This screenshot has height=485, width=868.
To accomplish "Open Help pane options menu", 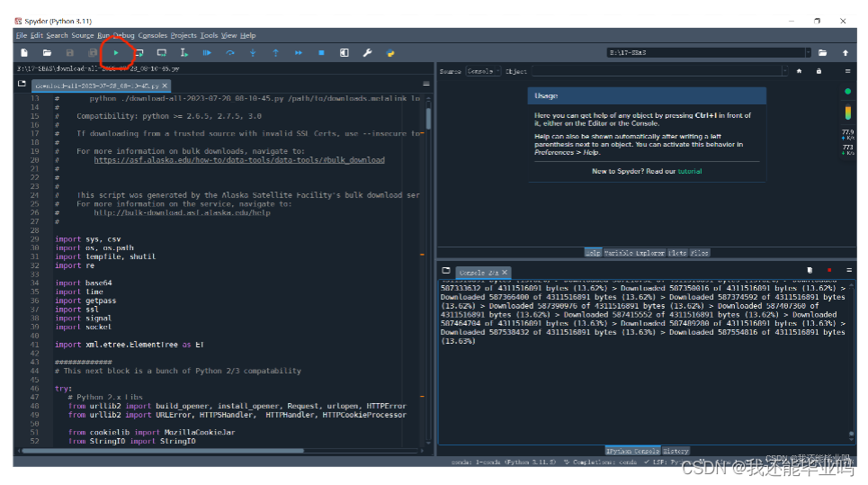I will click(847, 71).
